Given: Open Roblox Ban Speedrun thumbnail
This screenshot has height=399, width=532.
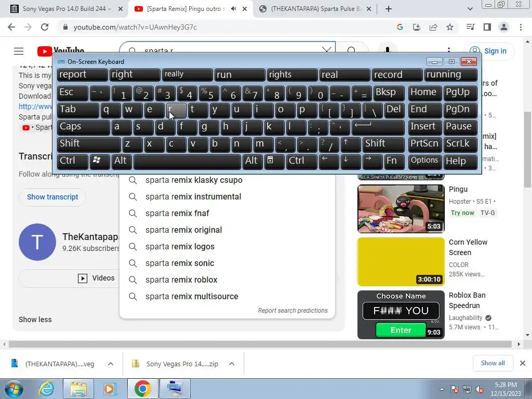Looking at the screenshot, I should coord(401,315).
